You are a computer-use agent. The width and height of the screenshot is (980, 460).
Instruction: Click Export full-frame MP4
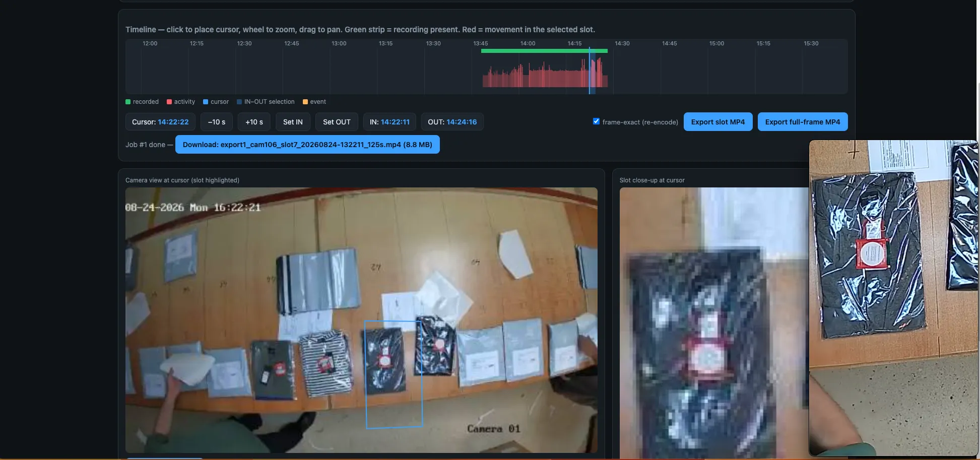[802, 122]
